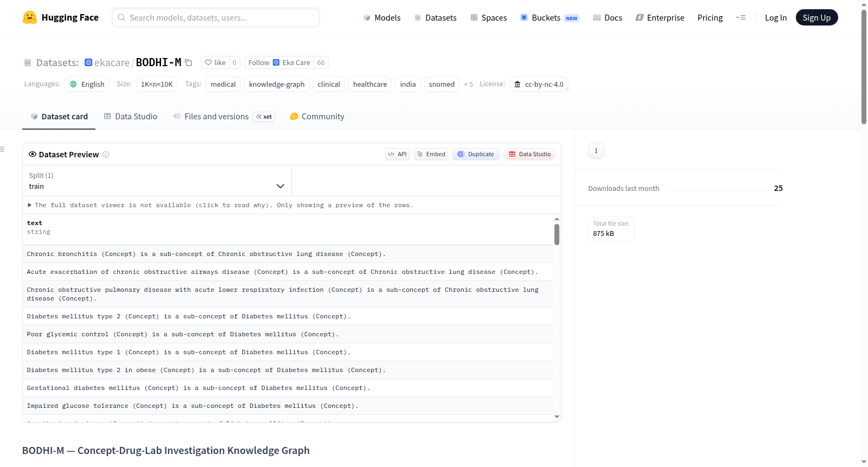Click the ekacare avatar icon beside dataset name
This screenshot has width=868, height=467.
tap(88, 62)
